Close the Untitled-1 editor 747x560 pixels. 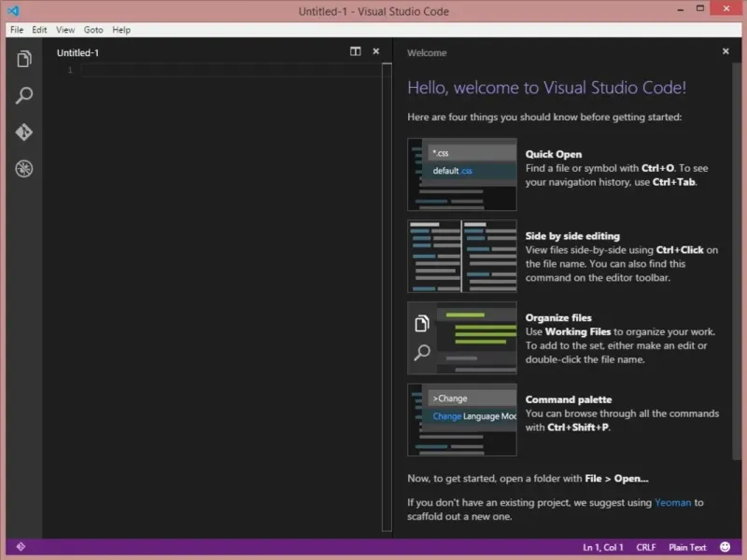(x=376, y=51)
